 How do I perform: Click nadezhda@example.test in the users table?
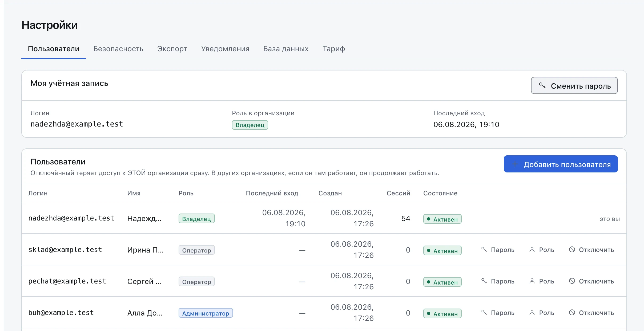coord(71,218)
